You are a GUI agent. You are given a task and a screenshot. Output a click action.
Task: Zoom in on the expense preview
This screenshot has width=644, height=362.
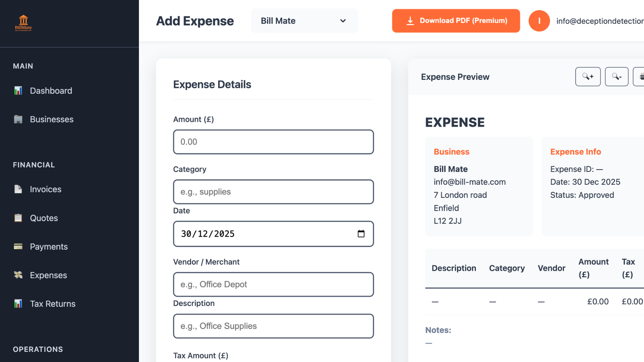588,76
